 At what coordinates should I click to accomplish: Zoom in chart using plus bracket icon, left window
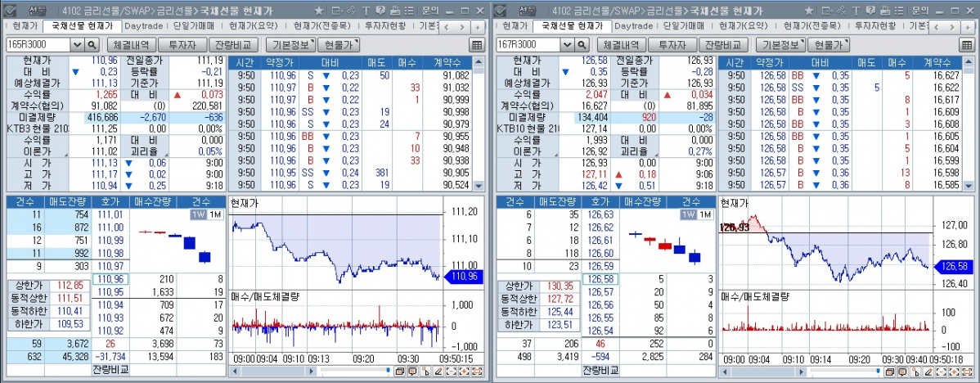coord(464,371)
